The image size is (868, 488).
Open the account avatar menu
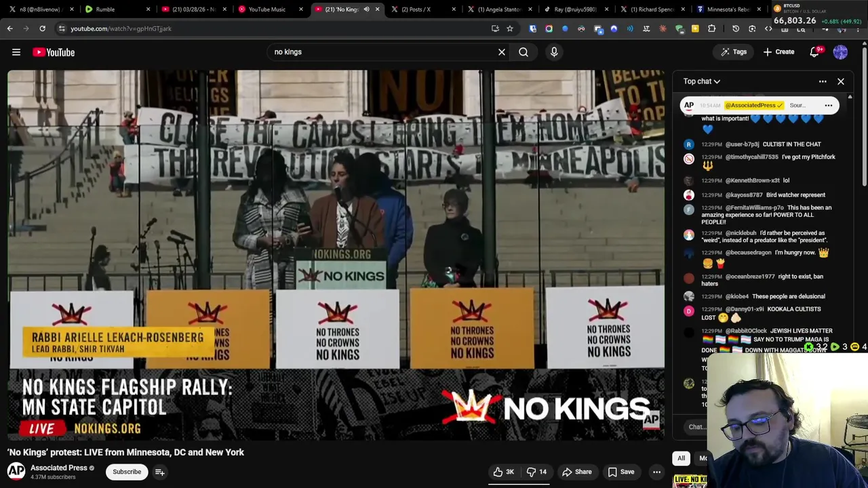840,52
